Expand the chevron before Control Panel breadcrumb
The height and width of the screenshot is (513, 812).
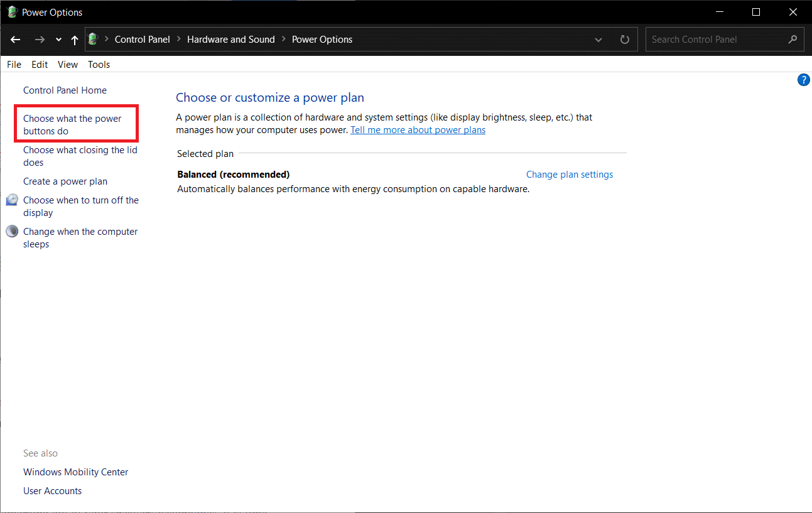pyautogui.click(x=106, y=39)
